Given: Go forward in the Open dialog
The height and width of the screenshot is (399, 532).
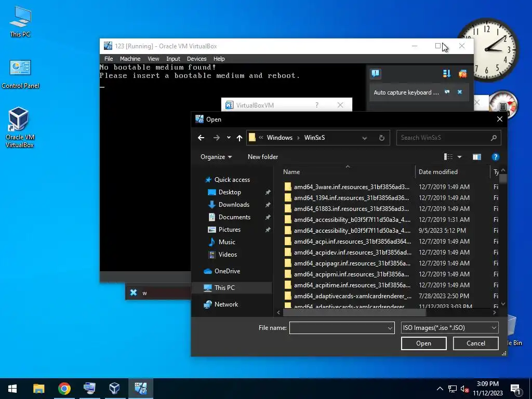Looking at the screenshot, I should pos(217,138).
